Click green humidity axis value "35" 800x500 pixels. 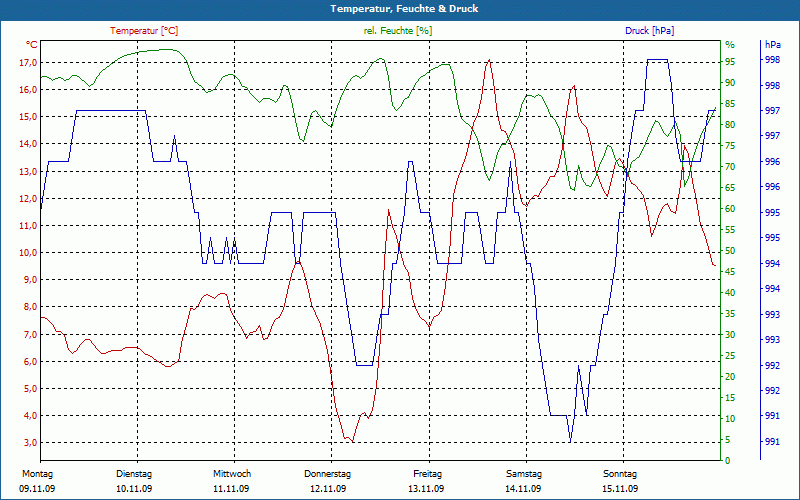click(x=731, y=314)
